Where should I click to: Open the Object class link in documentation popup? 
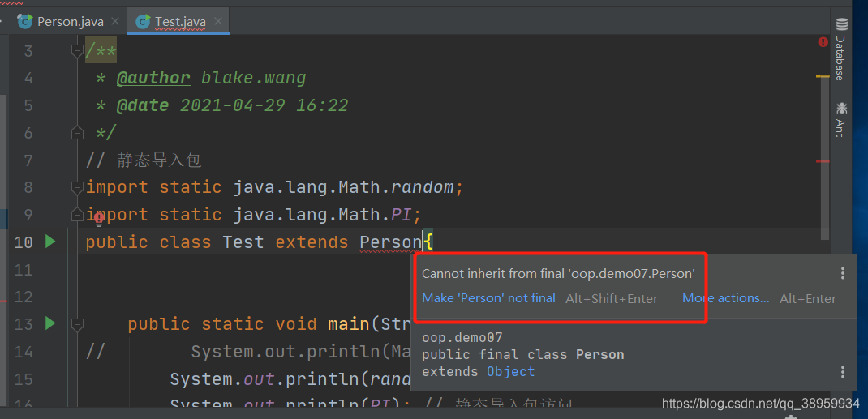[510, 371]
